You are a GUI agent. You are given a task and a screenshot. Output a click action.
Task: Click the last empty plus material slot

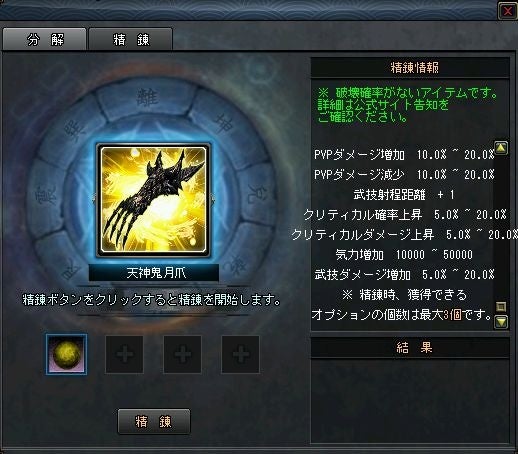(x=240, y=354)
